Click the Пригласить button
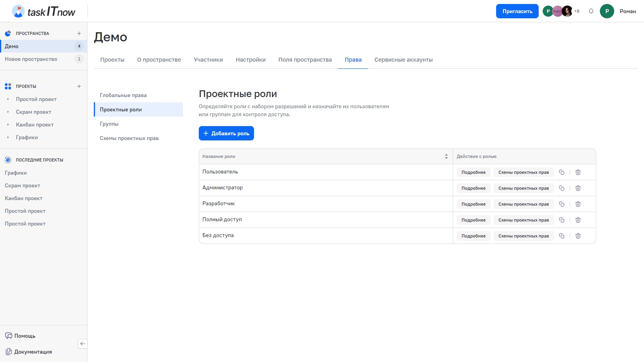Image resolution: width=644 pixels, height=362 pixels. pos(517,11)
